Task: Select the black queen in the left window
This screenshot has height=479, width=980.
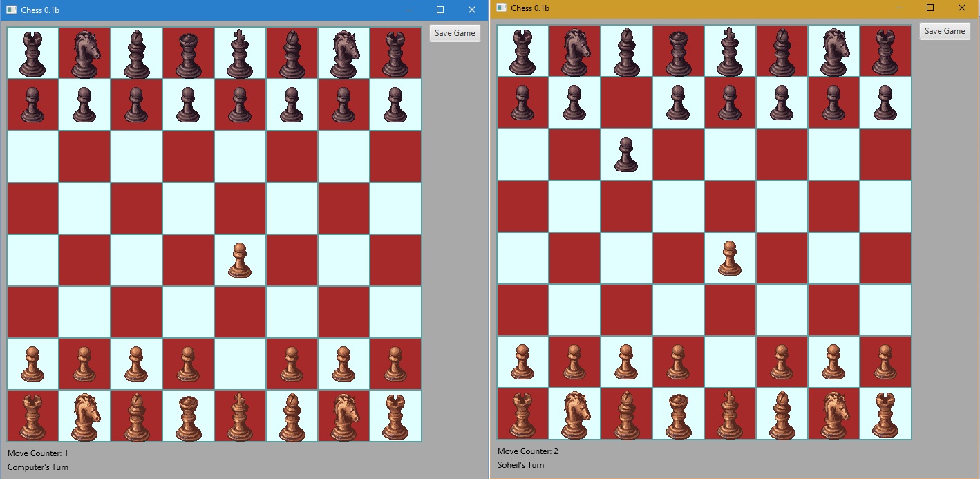Action: click(188, 54)
